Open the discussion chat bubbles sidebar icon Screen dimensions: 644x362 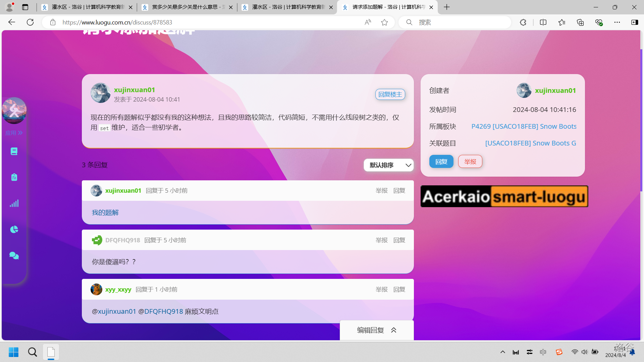point(14,256)
